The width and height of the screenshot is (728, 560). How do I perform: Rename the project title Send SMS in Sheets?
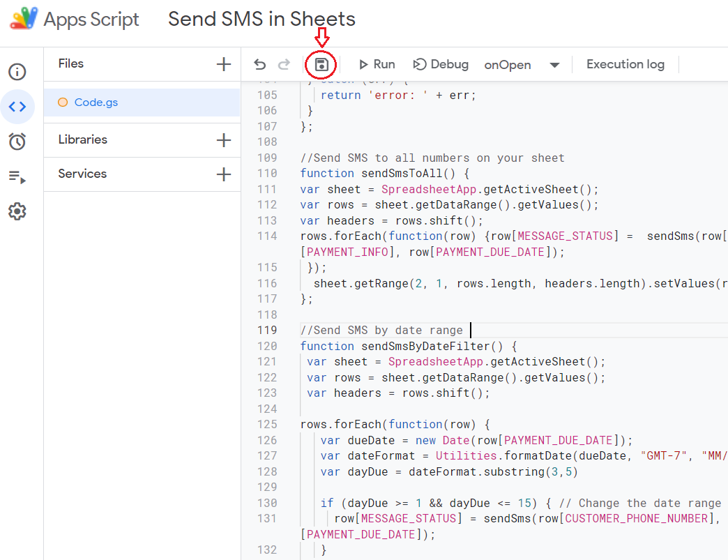pyautogui.click(x=261, y=19)
